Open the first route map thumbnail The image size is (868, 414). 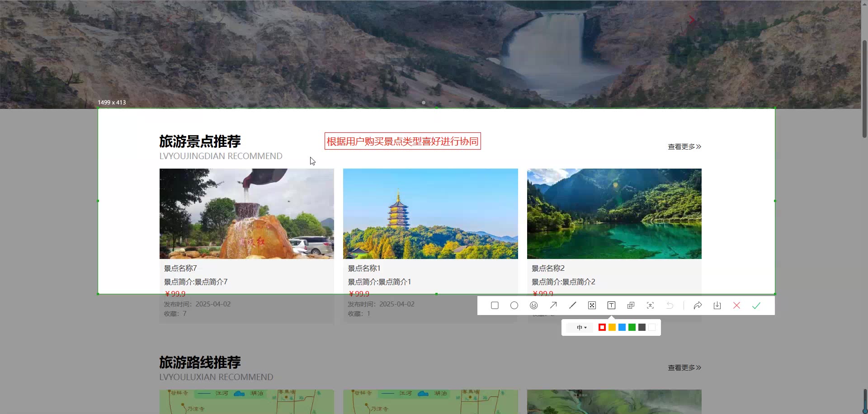pyautogui.click(x=247, y=402)
